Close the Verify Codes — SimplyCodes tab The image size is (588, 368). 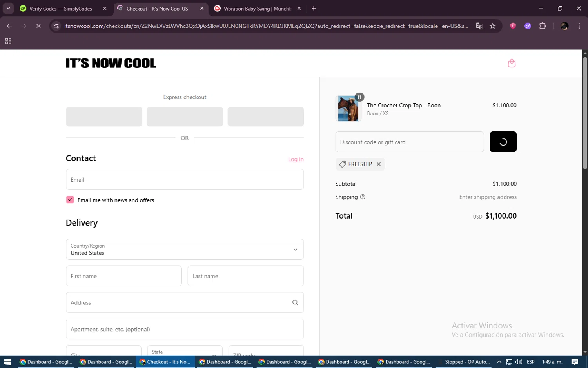pos(105,8)
